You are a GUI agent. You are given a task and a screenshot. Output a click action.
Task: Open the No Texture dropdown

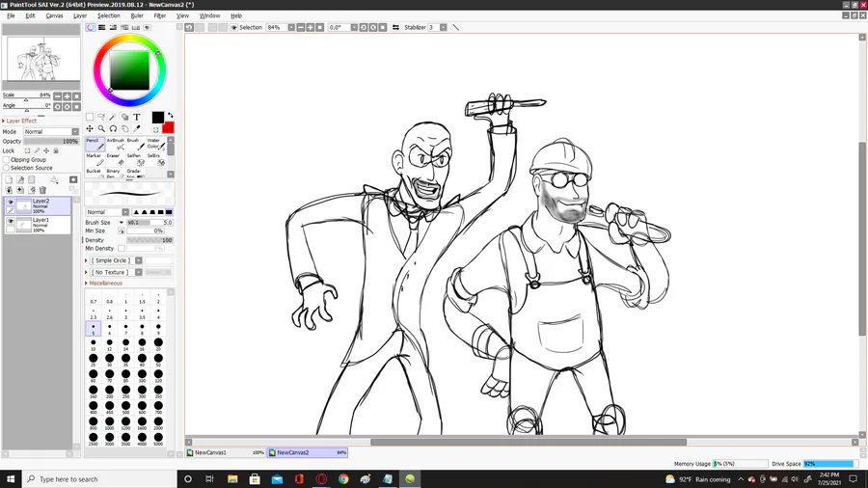[x=117, y=272]
